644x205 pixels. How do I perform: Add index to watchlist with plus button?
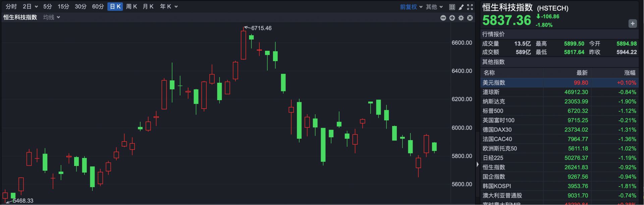pyautogui.click(x=632, y=24)
